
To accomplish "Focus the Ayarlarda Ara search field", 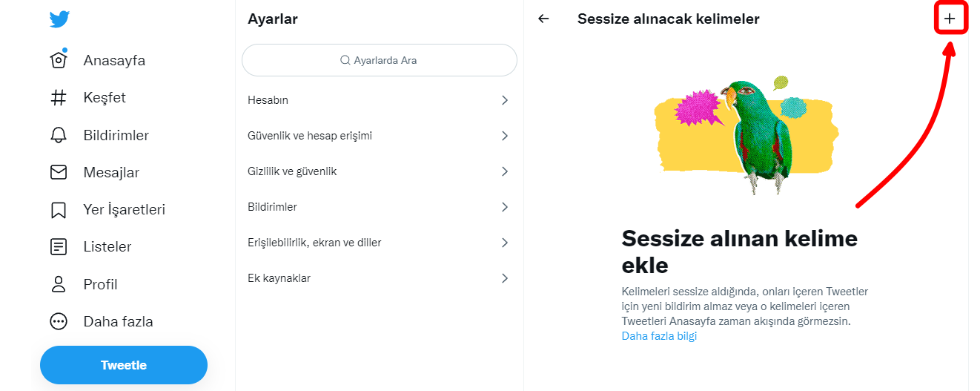I will click(380, 60).
